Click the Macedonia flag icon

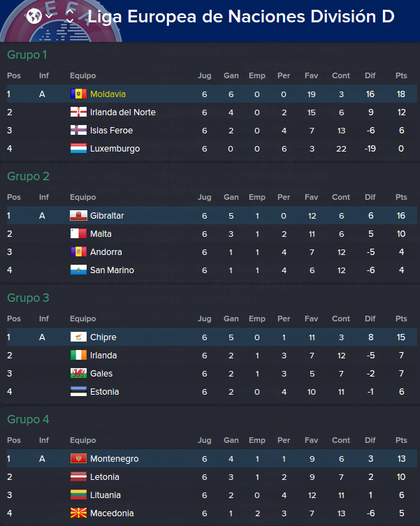78,513
